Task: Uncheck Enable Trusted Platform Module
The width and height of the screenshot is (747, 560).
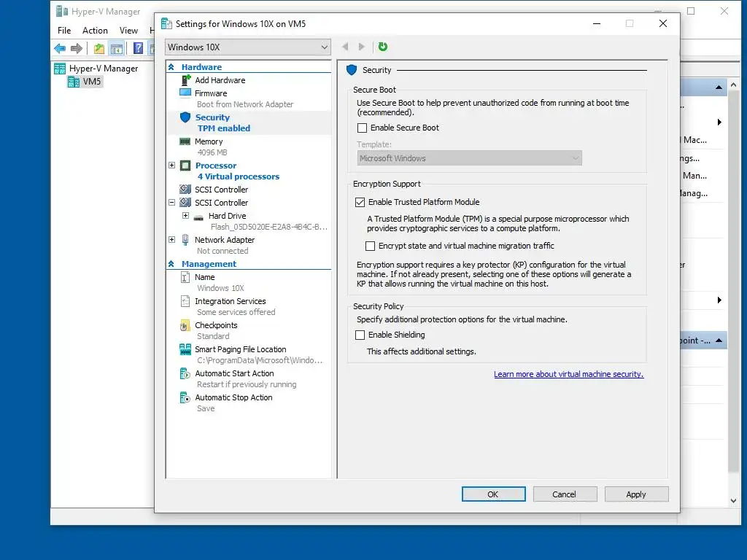Action: 360,203
